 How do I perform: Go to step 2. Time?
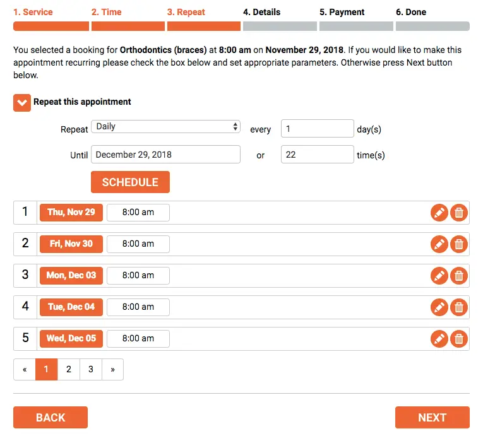click(106, 12)
